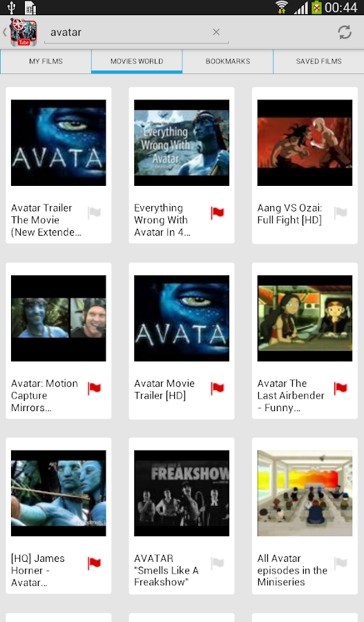Image resolution: width=364 pixels, height=622 pixels.
Task: Unflag Avatar The Last Airbender Funny video
Action: 341,388
